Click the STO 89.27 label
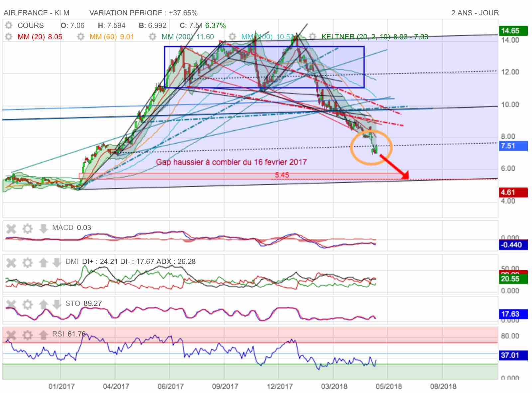Screen dimensions: 532x393 [83, 304]
